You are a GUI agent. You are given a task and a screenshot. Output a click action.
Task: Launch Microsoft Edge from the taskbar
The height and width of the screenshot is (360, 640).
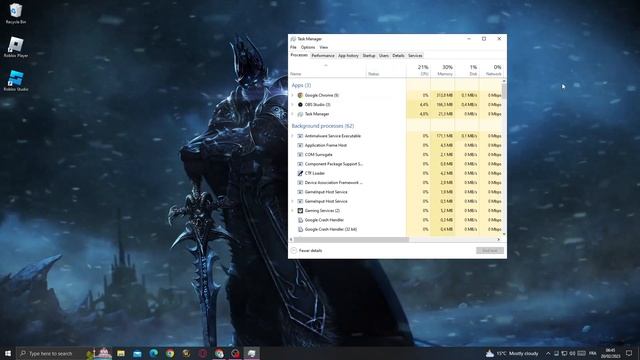click(x=153, y=353)
